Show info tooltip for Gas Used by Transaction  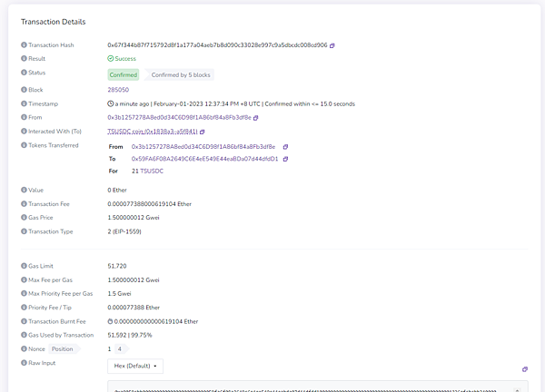[x=24, y=335]
